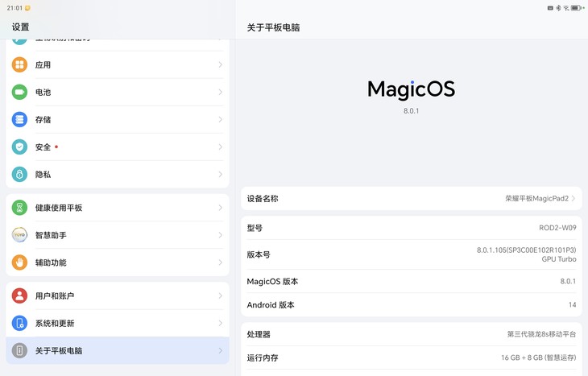Viewport: 588px width, 376px height.
Task: Expand the 安全 row chevron
Action: (x=221, y=147)
